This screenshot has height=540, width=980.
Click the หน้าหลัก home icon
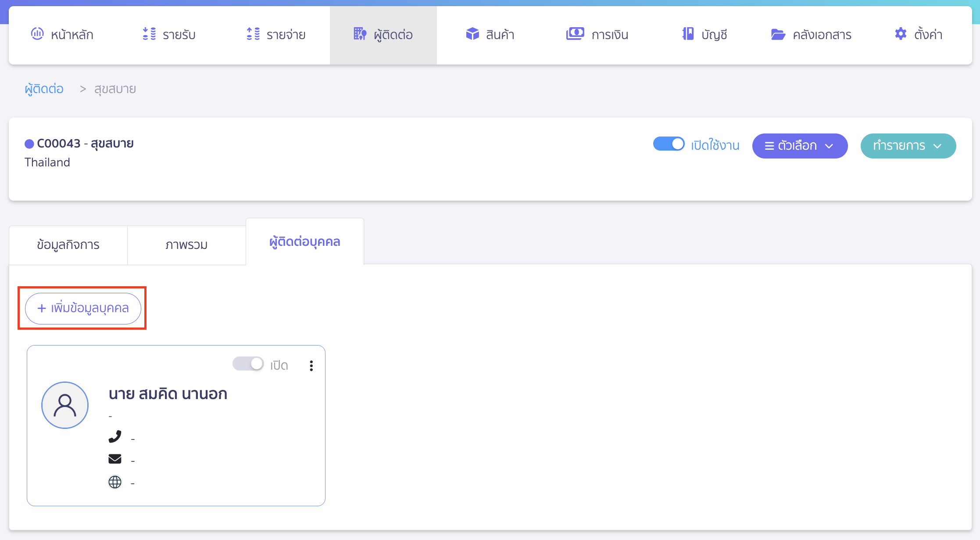pos(37,34)
